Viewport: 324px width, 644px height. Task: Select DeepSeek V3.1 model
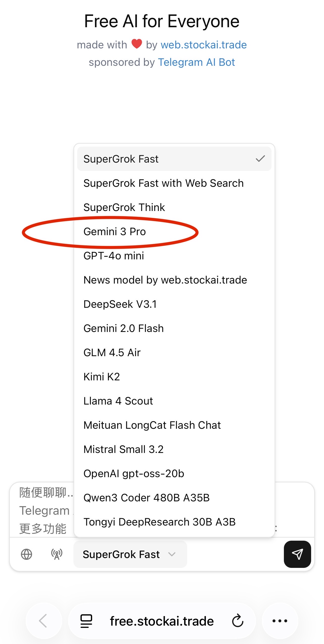click(120, 304)
